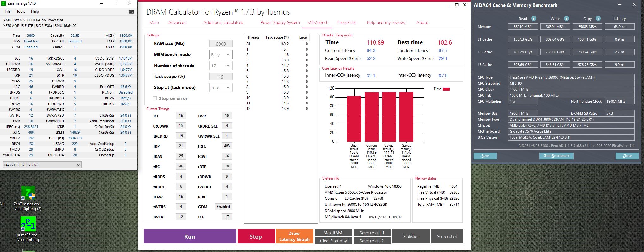Click the tCR 1T field
644x252 pixels.
tap(227, 217)
